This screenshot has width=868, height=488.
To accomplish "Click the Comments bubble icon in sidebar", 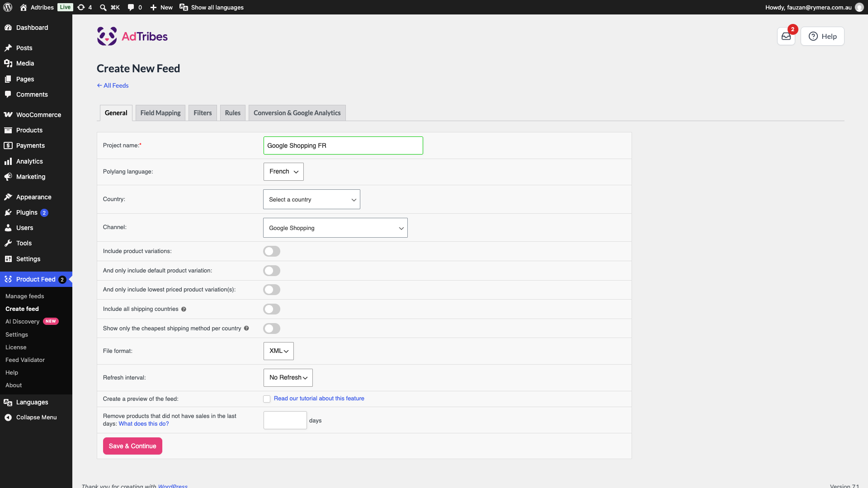I will click(8, 94).
